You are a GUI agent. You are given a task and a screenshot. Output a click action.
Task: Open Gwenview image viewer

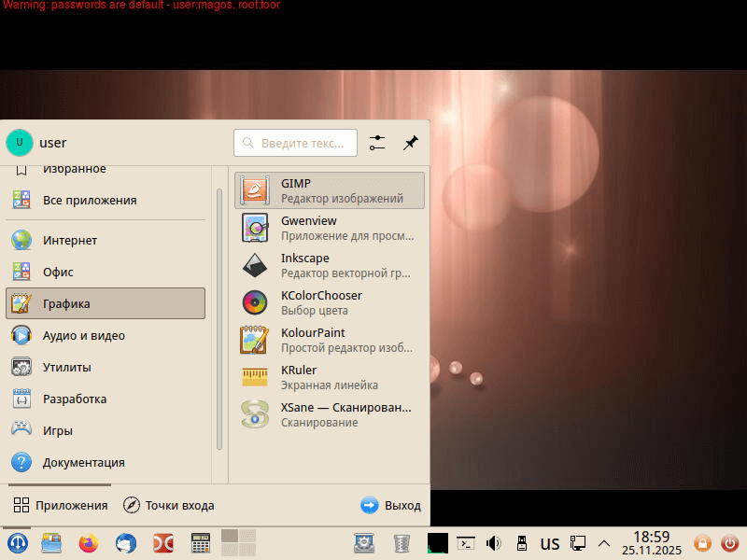coord(308,228)
